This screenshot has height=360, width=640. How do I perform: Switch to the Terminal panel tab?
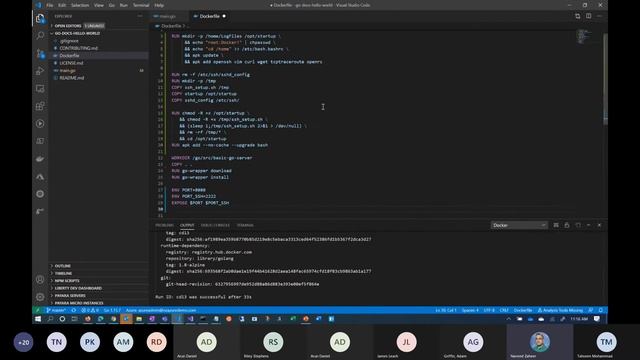245,225
